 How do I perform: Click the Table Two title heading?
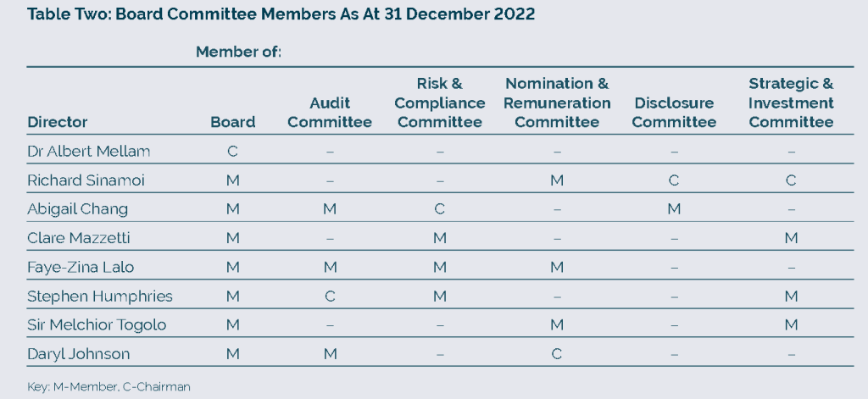pyautogui.click(x=281, y=14)
